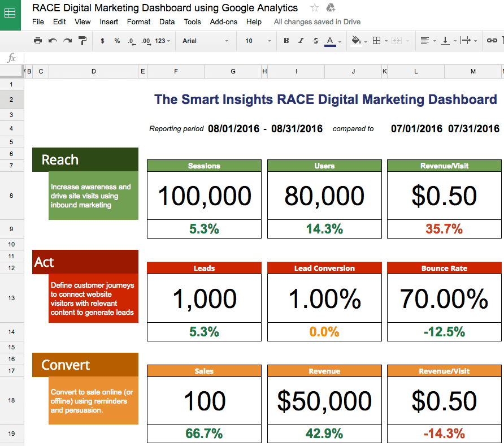Open the 123 number format dropdown
The width and height of the screenshot is (504, 446).
162,41
